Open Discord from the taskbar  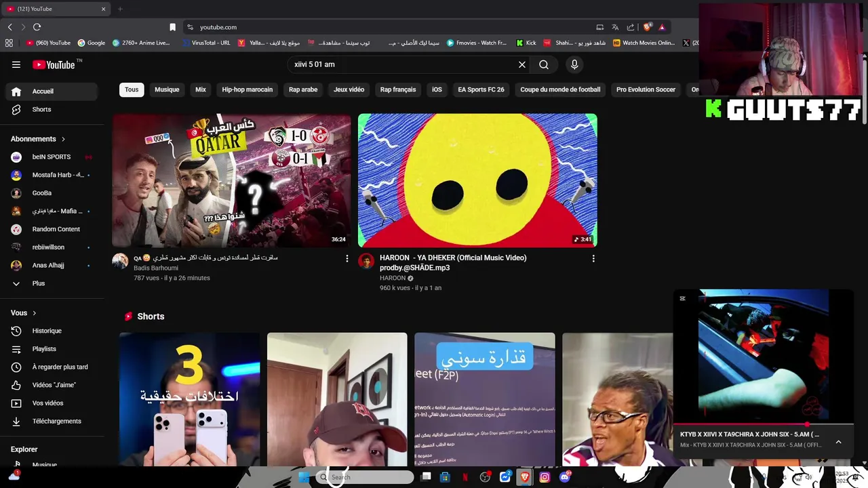pos(565,477)
